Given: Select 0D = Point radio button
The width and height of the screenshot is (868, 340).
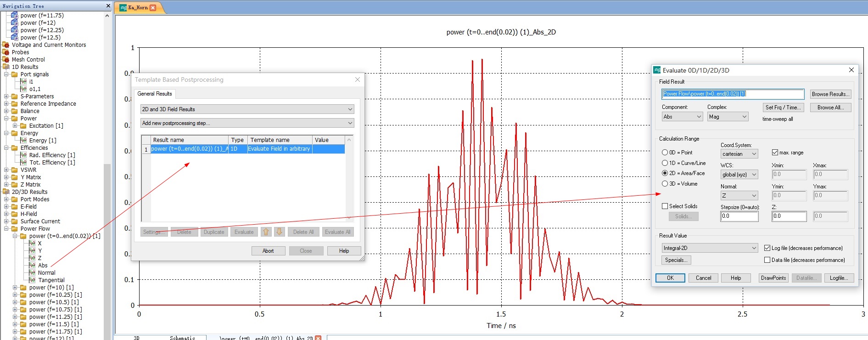Looking at the screenshot, I should coord(665,152).
